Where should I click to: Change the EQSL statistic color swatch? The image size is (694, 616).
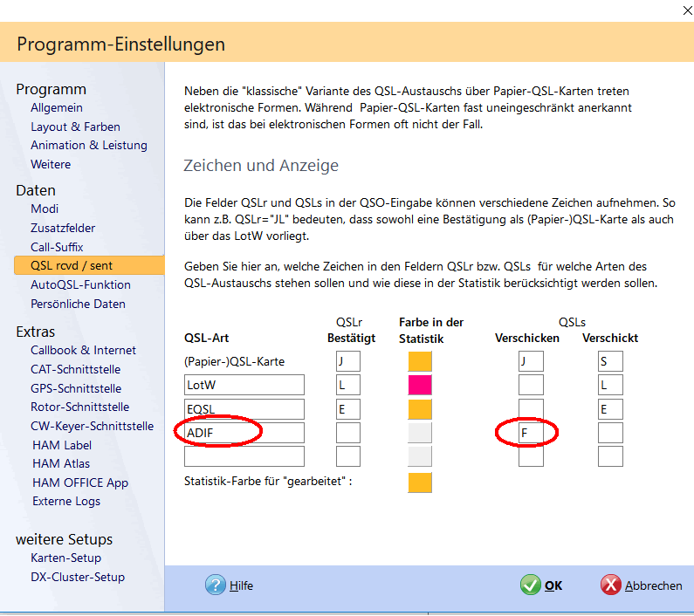(420, 409)
